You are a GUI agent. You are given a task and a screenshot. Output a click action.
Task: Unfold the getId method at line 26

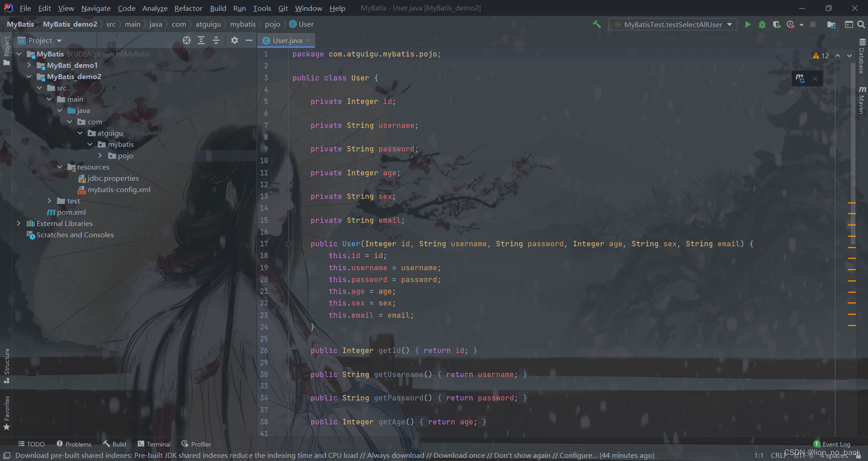click(x=288, y=351)
